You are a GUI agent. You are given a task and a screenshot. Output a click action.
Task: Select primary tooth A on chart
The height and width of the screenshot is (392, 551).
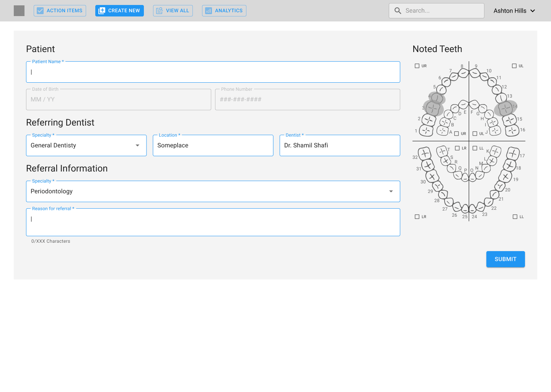pos(443,131)
